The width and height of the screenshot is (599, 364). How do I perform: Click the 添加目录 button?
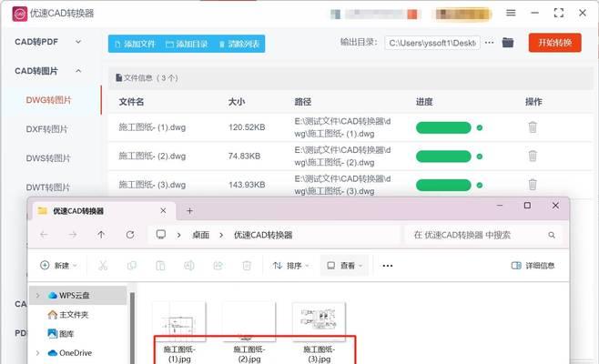187,44
